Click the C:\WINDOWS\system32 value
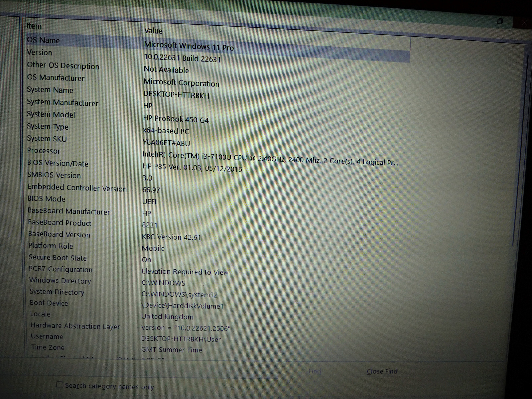The image size is (532, 399). point(180,295)
